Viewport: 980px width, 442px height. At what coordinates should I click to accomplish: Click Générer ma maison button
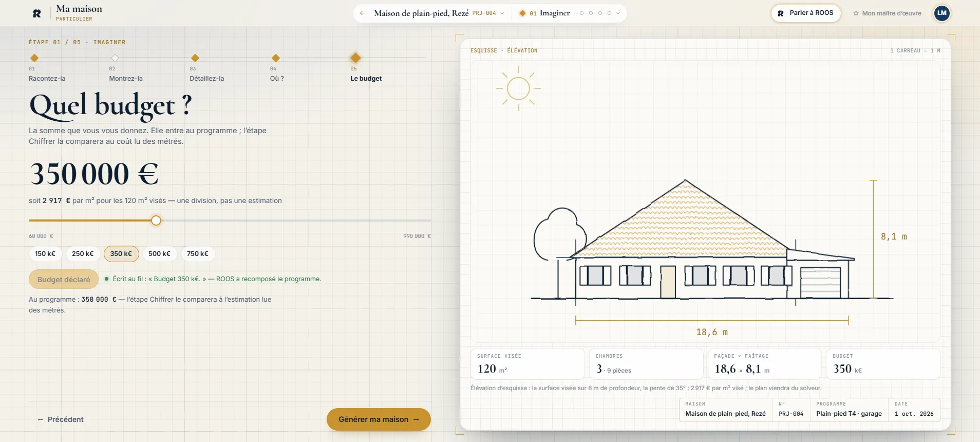tap(379, 419)
